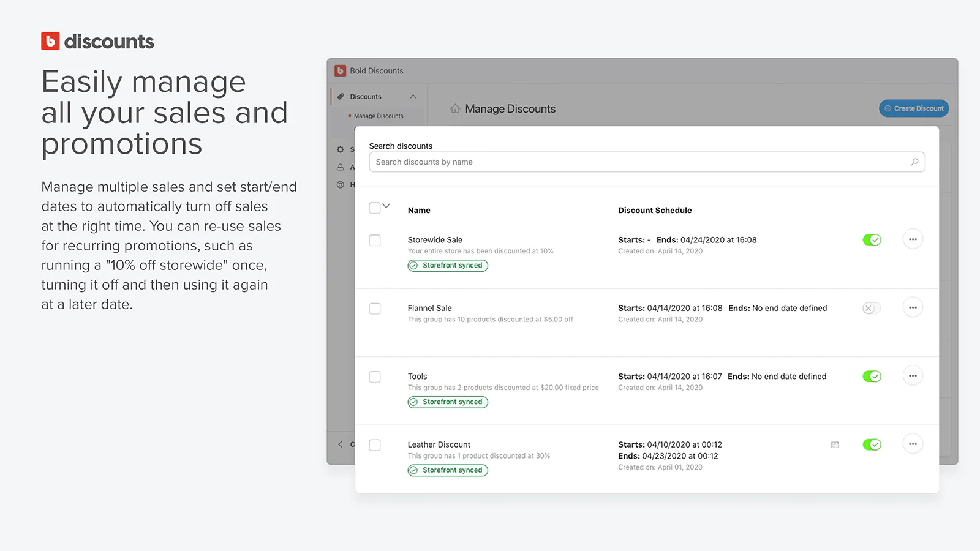Open more options for Flannel Sale
The image size is (980, 551).
point(913,307)
